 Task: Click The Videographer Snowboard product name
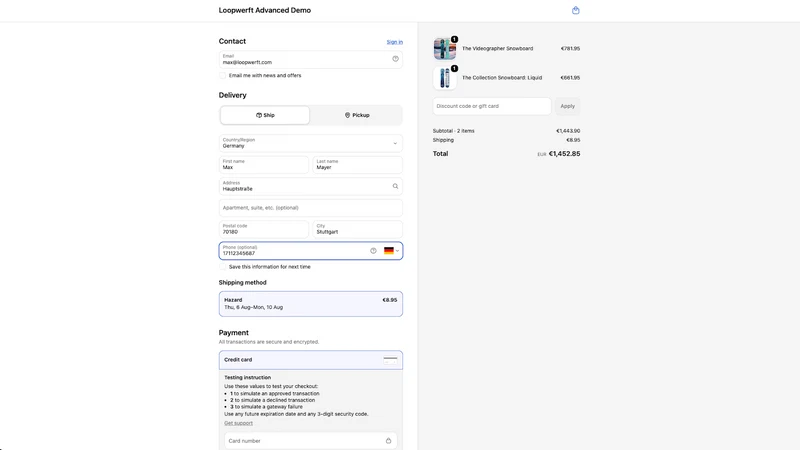click(497, 48)
